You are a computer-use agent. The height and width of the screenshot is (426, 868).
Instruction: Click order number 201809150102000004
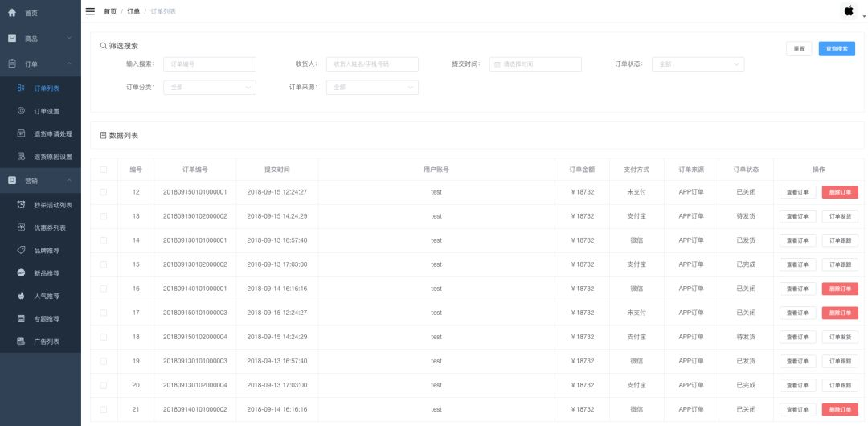coord(194,337)
